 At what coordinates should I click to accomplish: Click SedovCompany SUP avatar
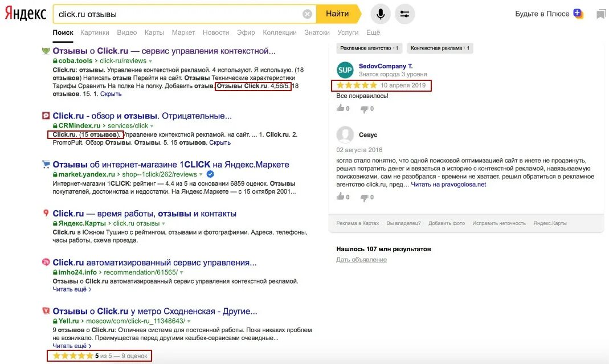click(345, 70)
